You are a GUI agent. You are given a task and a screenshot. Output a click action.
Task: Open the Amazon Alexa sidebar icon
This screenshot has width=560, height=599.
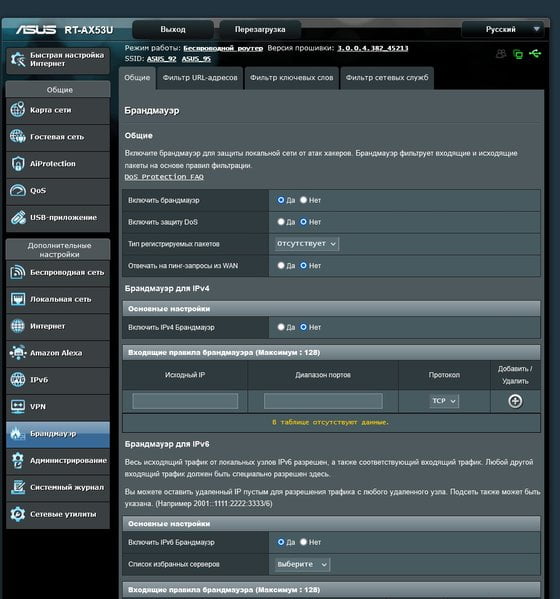[18, 353]
